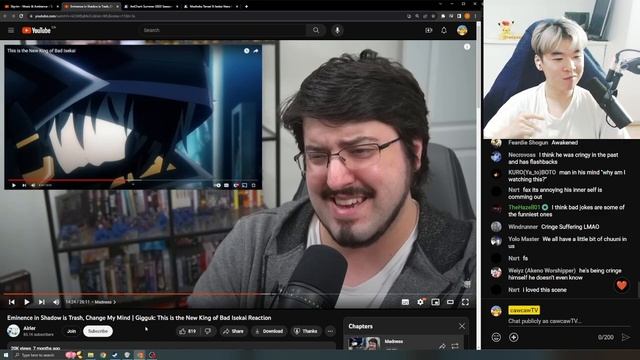Dislike the video
This screenshot has height=360, width=640.
pyautogui.click(x=208, y=331)
